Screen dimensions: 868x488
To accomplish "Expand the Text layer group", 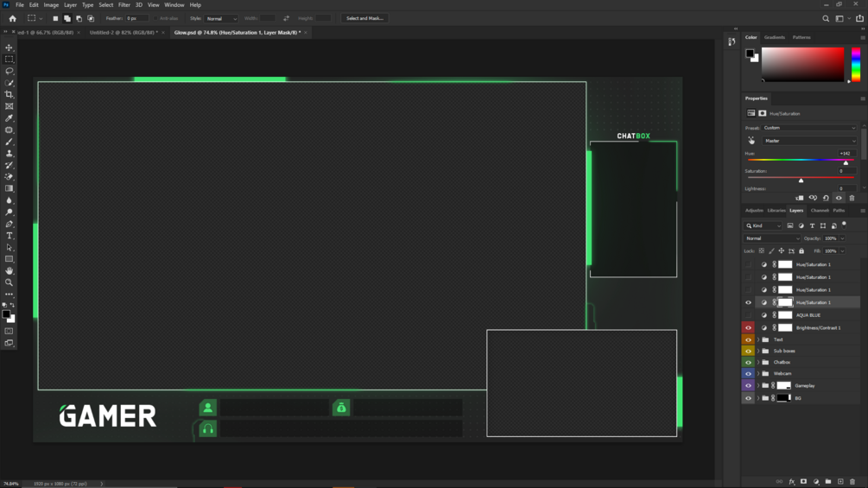I will 758,339.
